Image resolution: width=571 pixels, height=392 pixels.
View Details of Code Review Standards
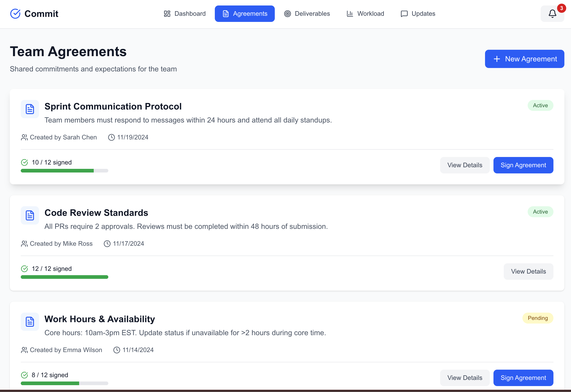[x=529, y=271]
